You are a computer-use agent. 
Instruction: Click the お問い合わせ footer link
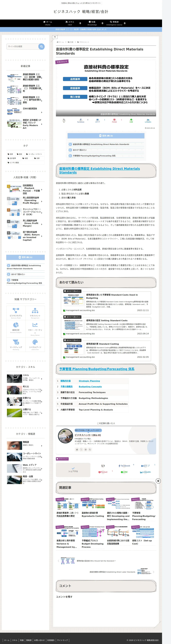coord(39,640)
